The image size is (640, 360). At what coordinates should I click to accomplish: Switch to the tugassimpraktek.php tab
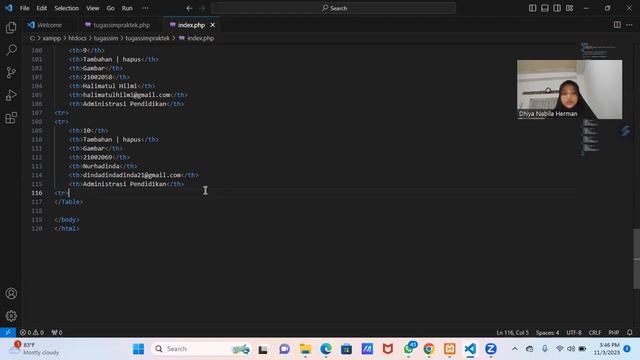tap(118, 25)
